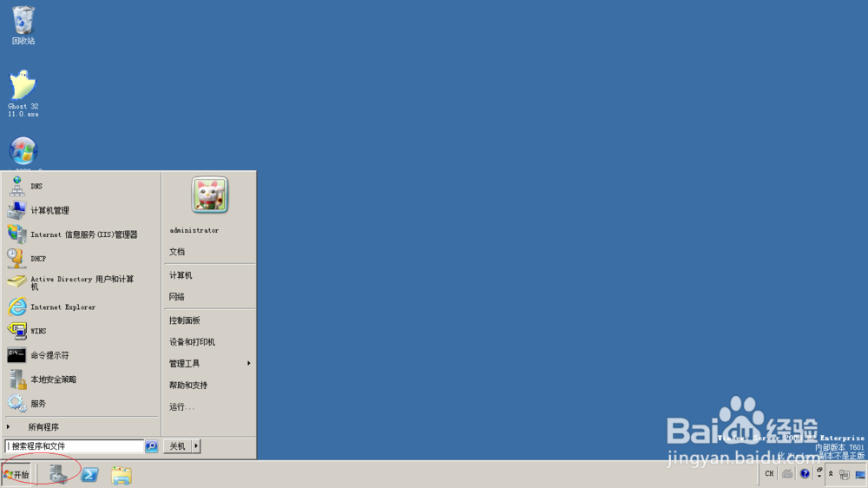This screenshot has width=868, height=488.
Task: Click the administrator account picture
Action: (210, 195)
